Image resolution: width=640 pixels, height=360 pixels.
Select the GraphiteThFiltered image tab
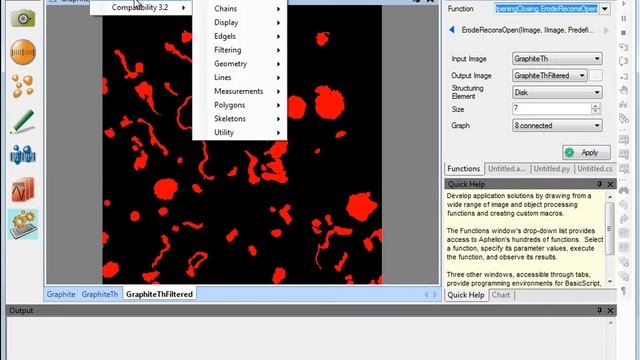click(x=159, y=294)
